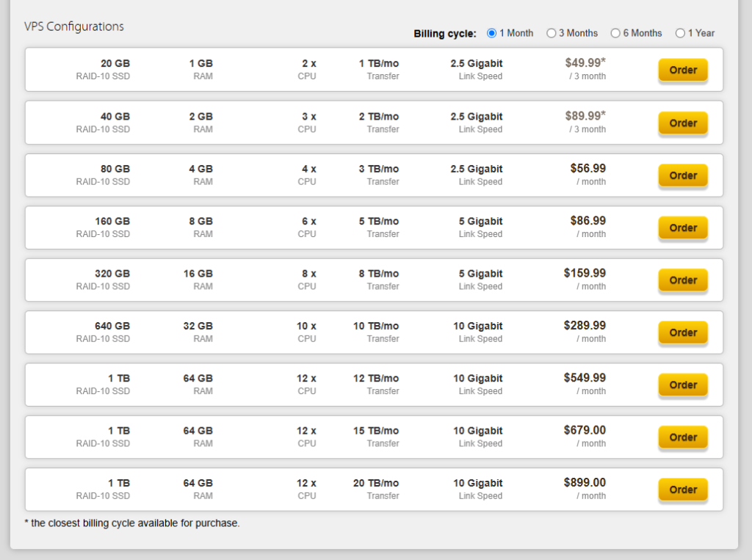Order the 20 GB SSD plan
The image size is (752, 560).
682,70
